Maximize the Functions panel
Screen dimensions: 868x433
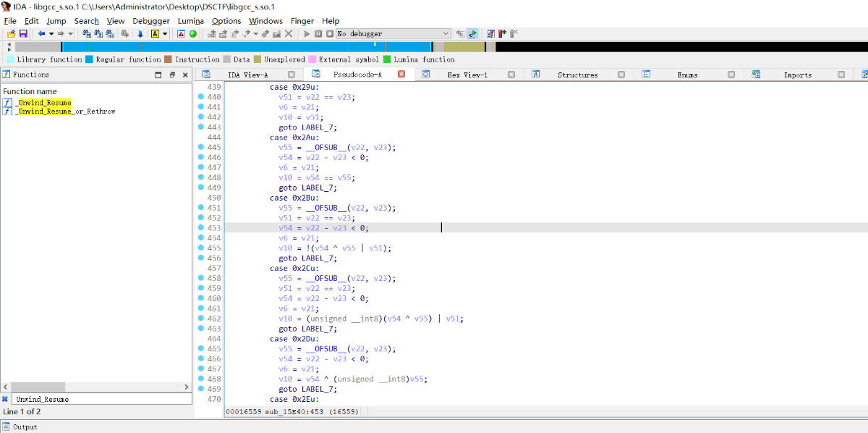(158, 75)
